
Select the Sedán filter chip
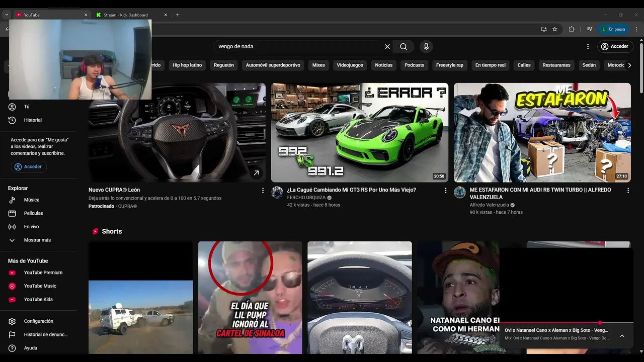[589, 65]
